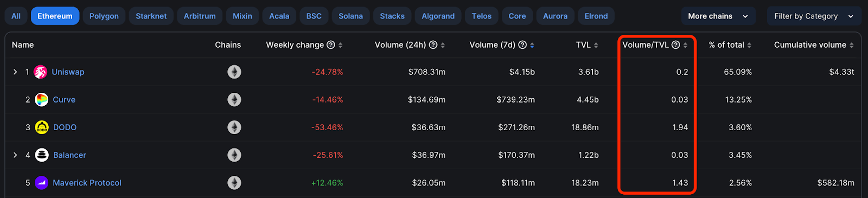868x198 pixels.
Task: Open the DODO link
Action: tap(65, 127)
